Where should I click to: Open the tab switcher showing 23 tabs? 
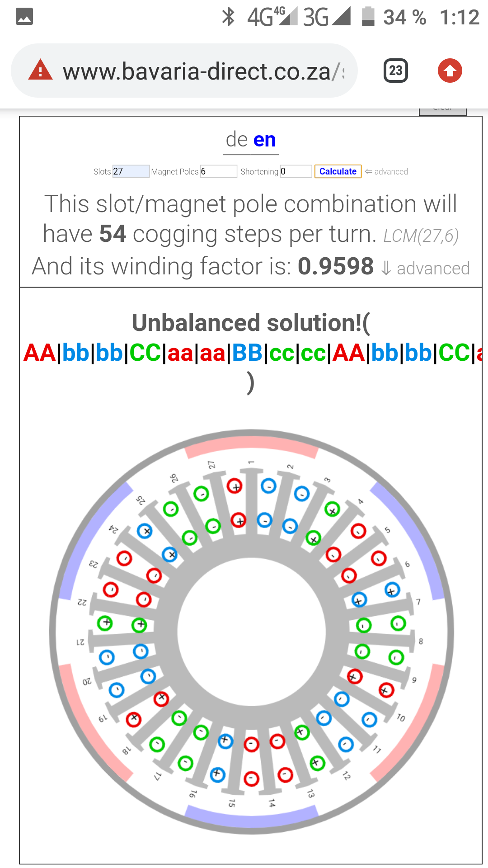(x=396, y=71)
